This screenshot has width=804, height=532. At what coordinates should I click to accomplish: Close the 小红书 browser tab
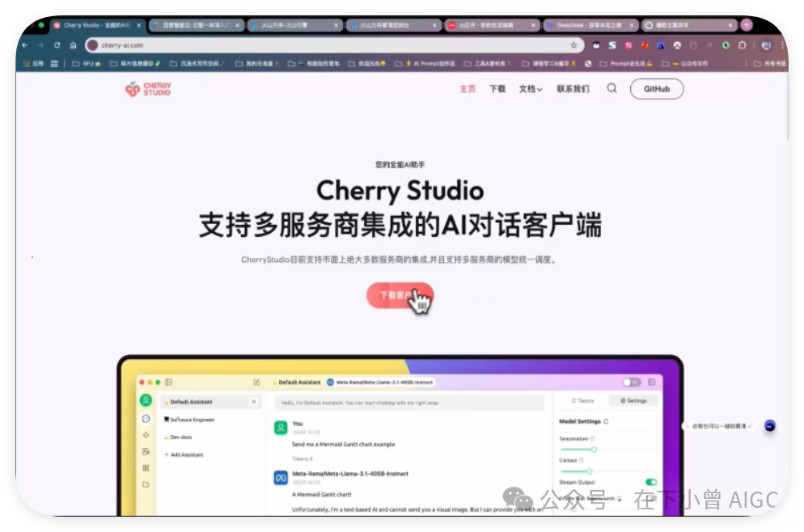(x=533, y=24)
